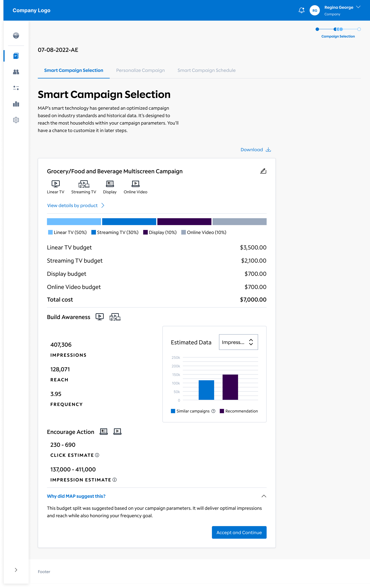Click the blue Similar campaigns chart bar
This screenshot has height=588, width=370.
click(206, 390)
